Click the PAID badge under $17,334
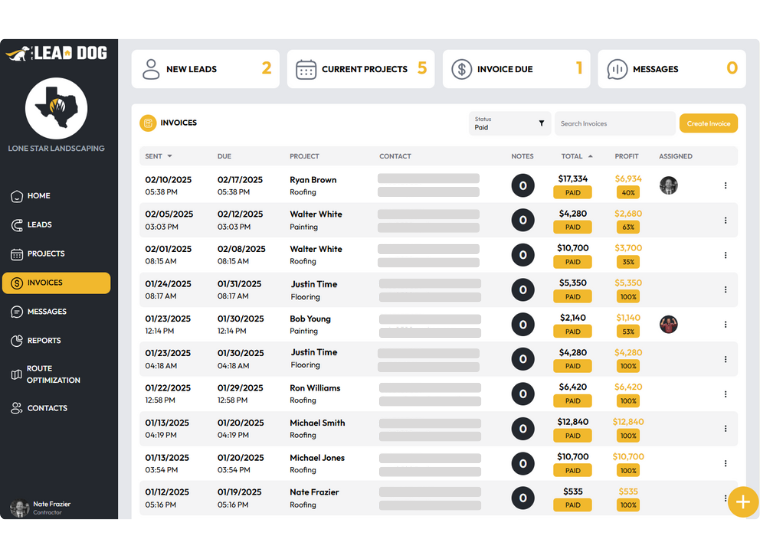The image size is (760, 558). click(572, 193)
